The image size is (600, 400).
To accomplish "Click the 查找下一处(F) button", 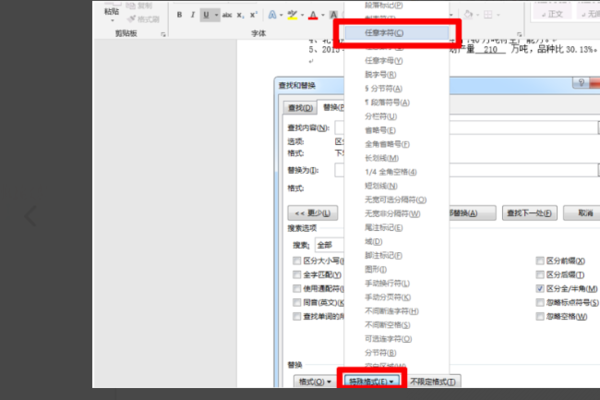I will (529, 213).
